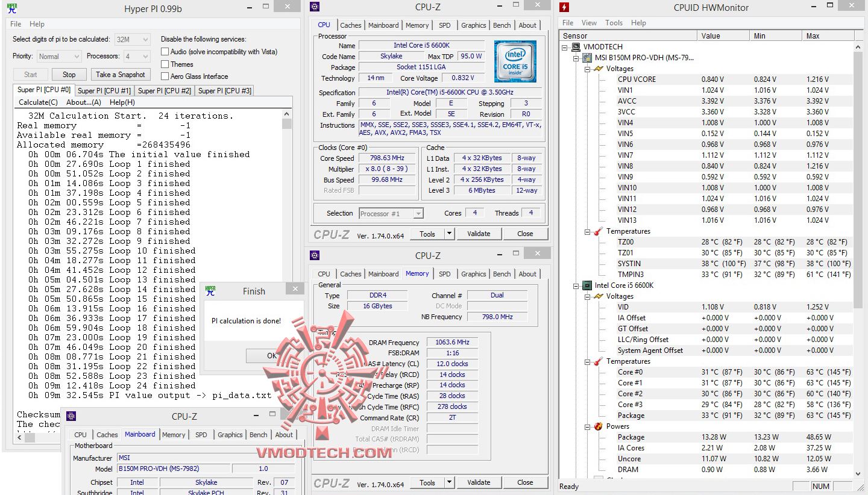Click the Take a Snapshot button
The height and width of the screenshot is (495, 868).
click(121, 74)
